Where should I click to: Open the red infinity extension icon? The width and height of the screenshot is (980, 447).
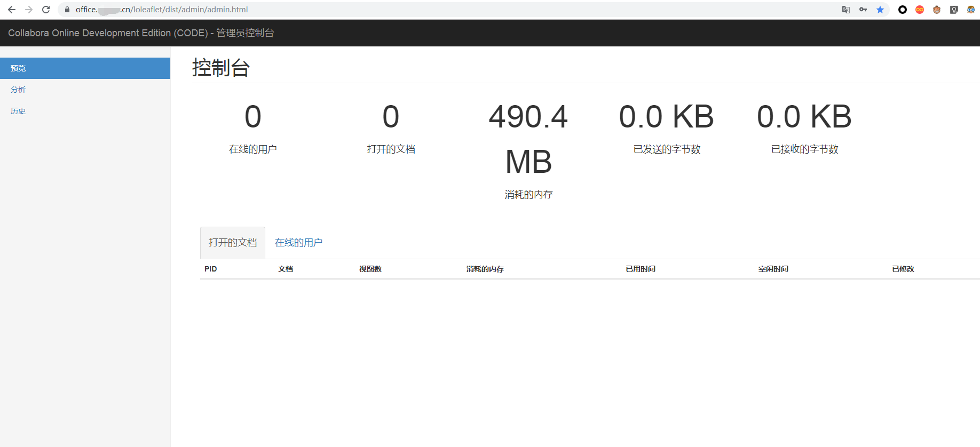(x=920, y=10)
